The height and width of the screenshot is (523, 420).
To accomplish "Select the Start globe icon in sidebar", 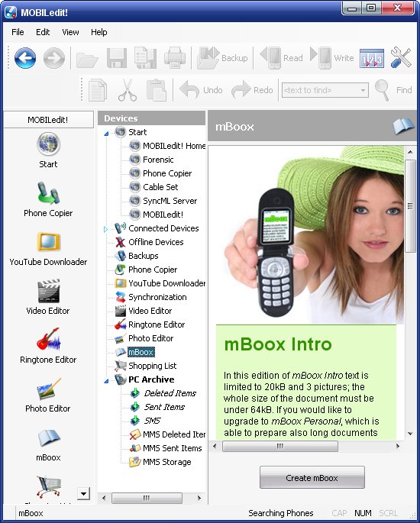I will 48,144.
